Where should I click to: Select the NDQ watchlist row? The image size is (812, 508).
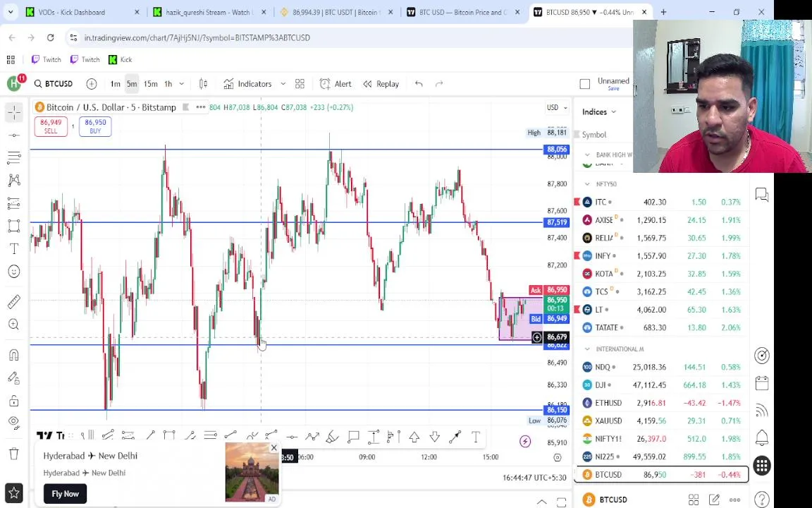(662, 367)
